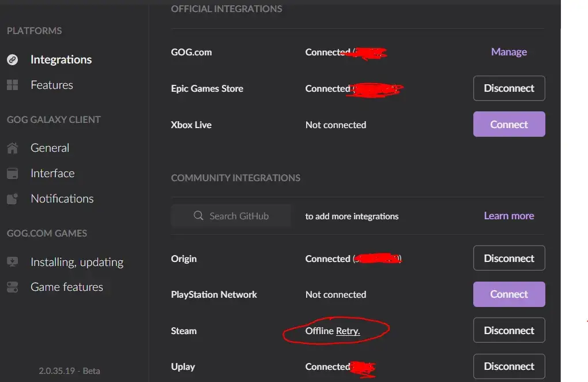This screenshot has height=382, width=588.
Task: Disconnect the Uplay integration
Action: pyautogui.click(x=508, y=366)
